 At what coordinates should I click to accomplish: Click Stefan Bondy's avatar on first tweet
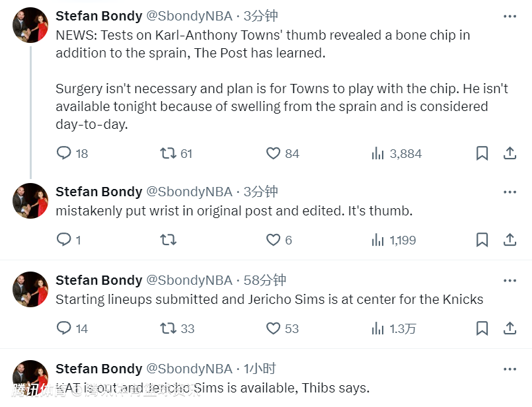[30, 26]
